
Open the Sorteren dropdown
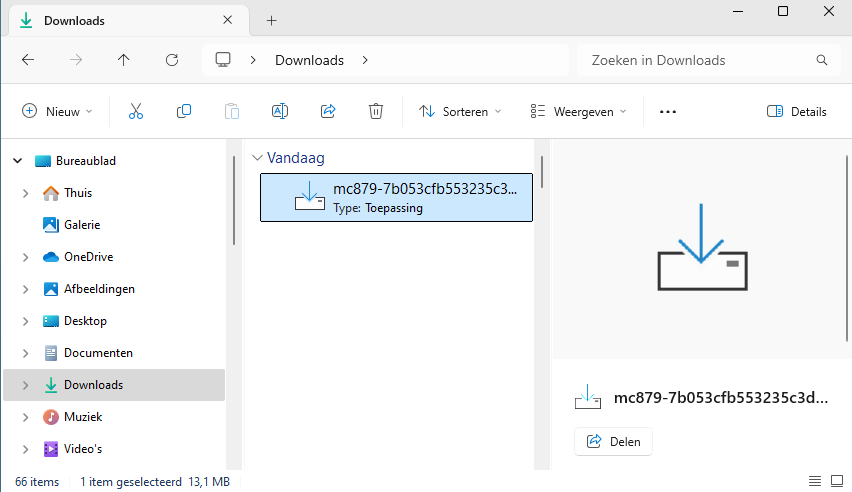(460, 111)
